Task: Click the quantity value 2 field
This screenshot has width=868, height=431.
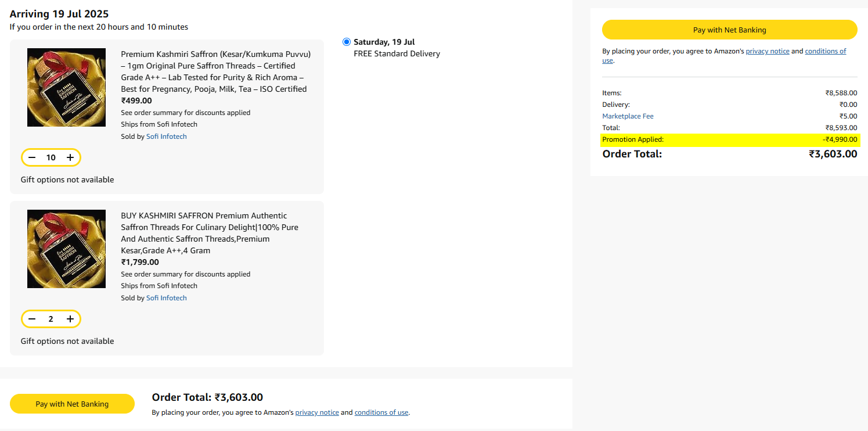Action: (x=51, y=319)
